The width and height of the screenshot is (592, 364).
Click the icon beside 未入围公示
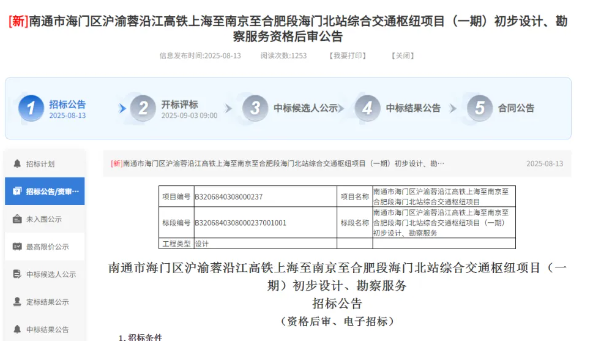click(x=17, y=219)
